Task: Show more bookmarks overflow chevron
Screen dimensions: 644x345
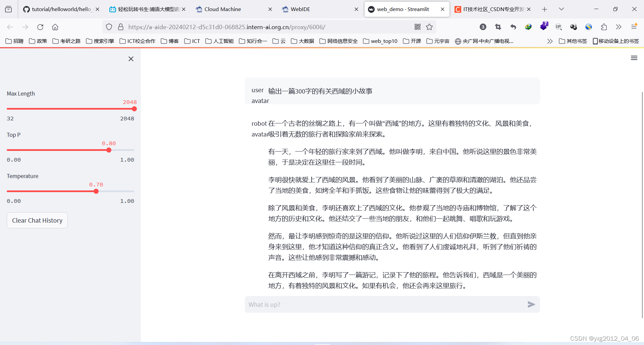Action: click(550, 41)
